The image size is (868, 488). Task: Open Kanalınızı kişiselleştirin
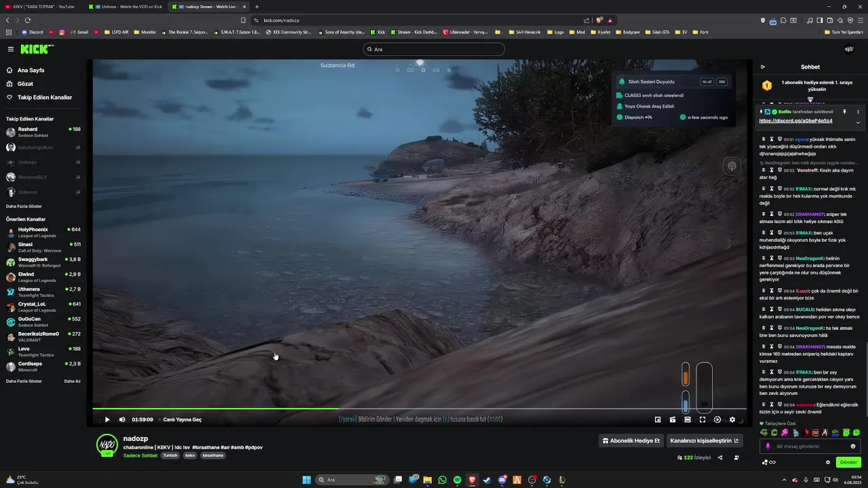click(x=705, y=441)
